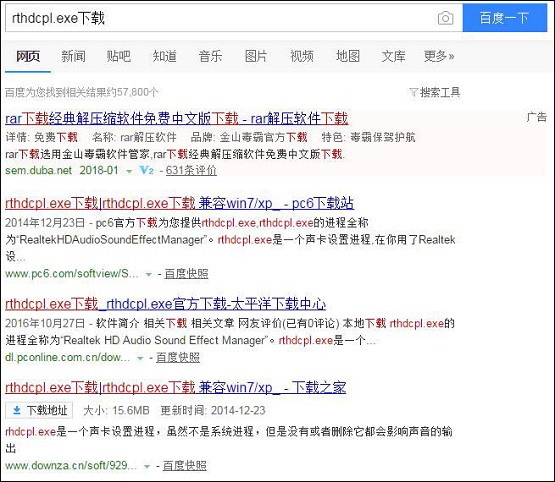Click the V2 verification badge icon

click(147, 170)
